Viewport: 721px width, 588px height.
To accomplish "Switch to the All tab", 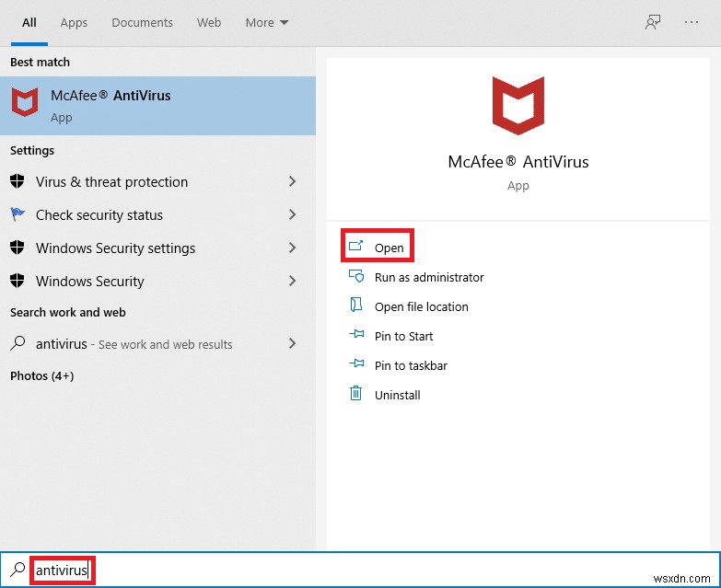I will 29,22.
